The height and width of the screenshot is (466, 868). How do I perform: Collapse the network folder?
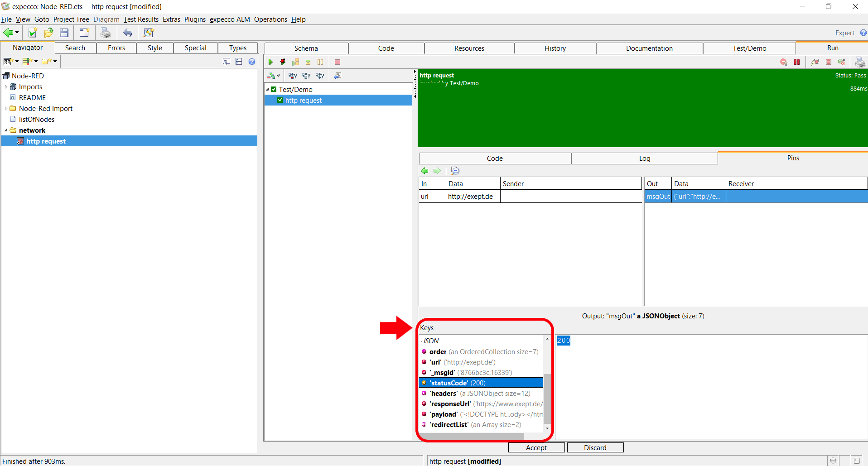coord(6,130)
